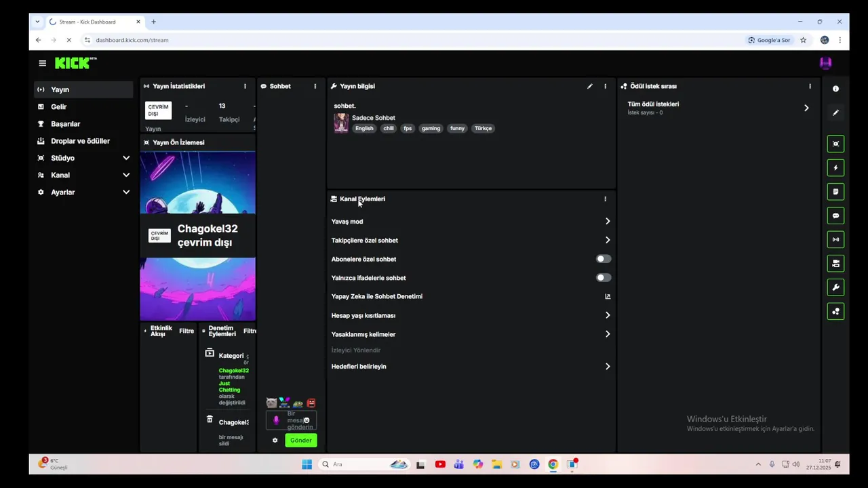Bookmark the page with the star icon
Image resolution: width=868 pixels, height=488 pixels.
[804, 40]
